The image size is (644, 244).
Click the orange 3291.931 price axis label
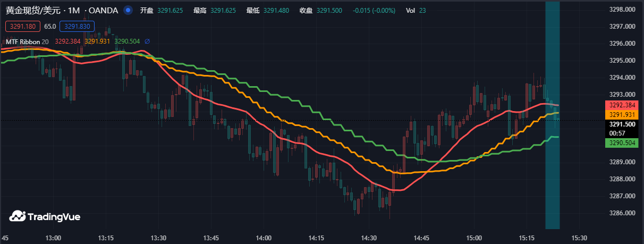pos(623,114)
